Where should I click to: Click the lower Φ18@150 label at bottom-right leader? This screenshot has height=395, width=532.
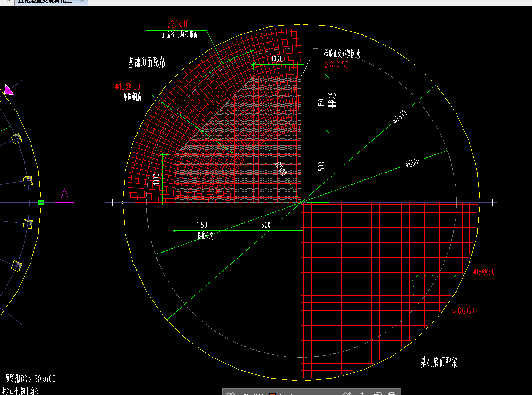tap(463, 310)
